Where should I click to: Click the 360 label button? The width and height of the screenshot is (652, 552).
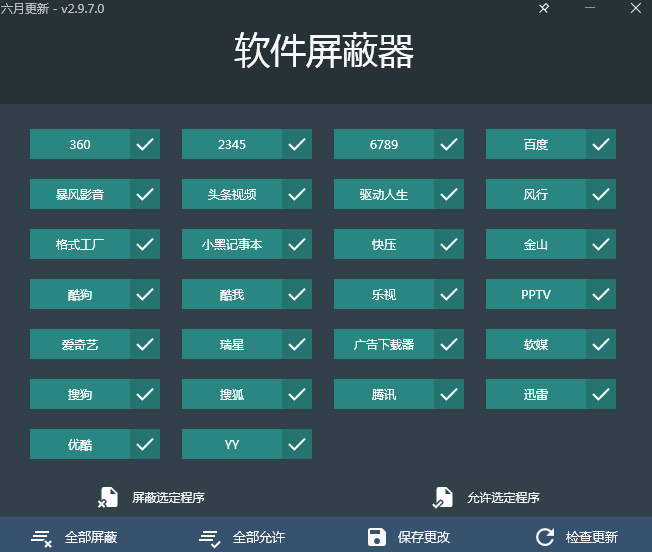80,144
